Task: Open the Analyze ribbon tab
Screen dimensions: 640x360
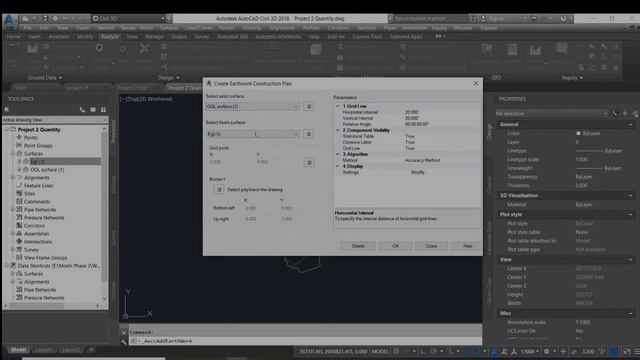Action: point(110,37)
